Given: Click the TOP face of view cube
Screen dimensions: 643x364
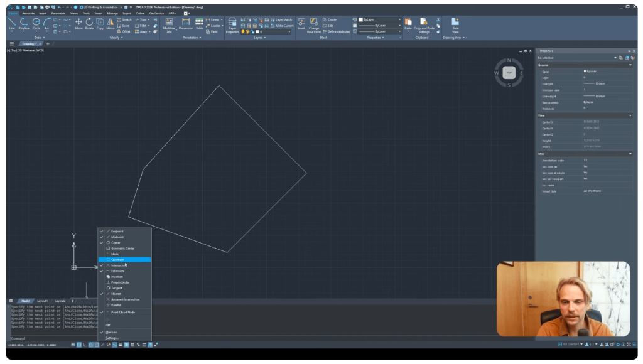Looking at the screenshot, I should coord(509,73).
